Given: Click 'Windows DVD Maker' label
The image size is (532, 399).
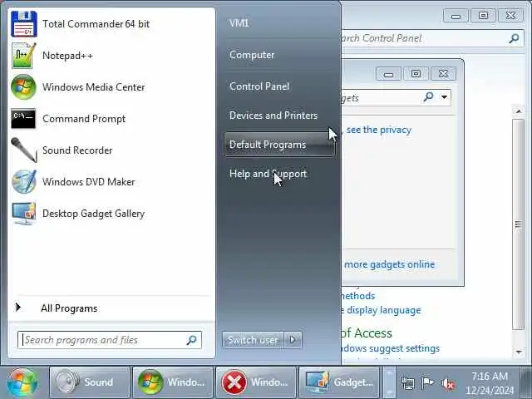Looking at the screenshot, I should coord(89,182).
